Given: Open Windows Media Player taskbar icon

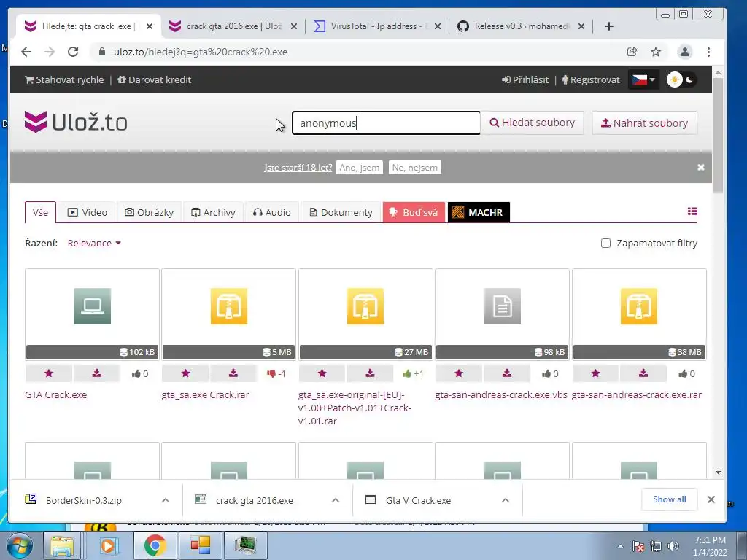Looking at the screenshot, I should tap(109, 545).
